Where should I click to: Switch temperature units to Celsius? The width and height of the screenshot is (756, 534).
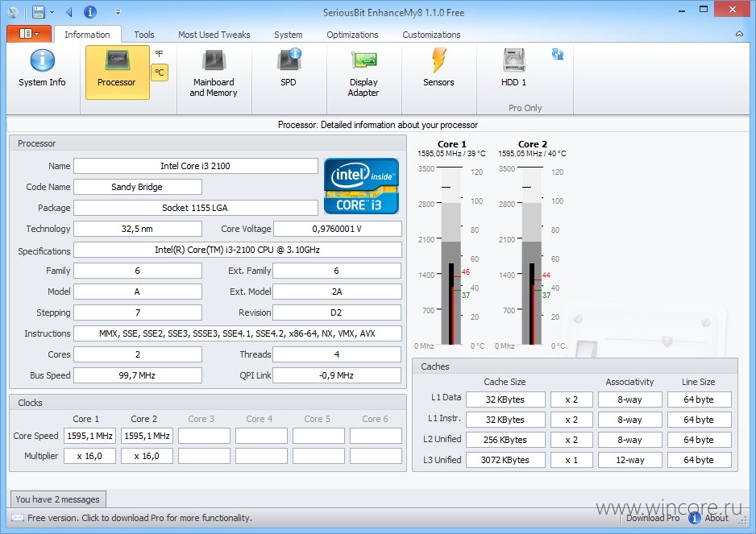point(160,72)
